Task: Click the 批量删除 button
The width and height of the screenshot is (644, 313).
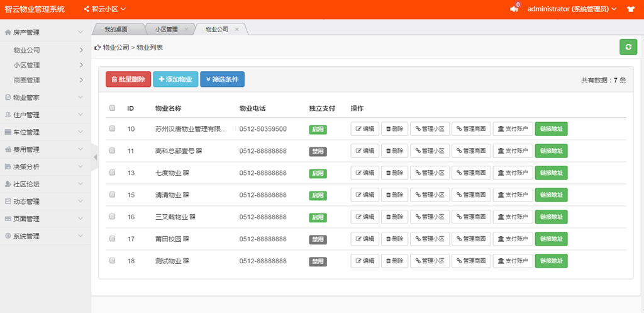Action: (128, 79)
